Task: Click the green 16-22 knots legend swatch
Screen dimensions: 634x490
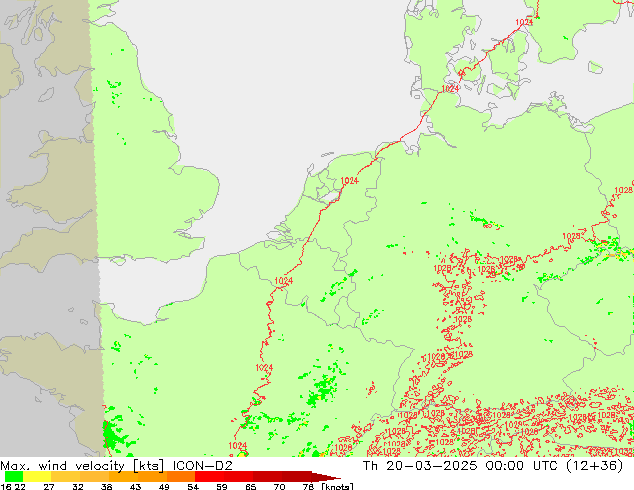Action: tap(14, 476)
